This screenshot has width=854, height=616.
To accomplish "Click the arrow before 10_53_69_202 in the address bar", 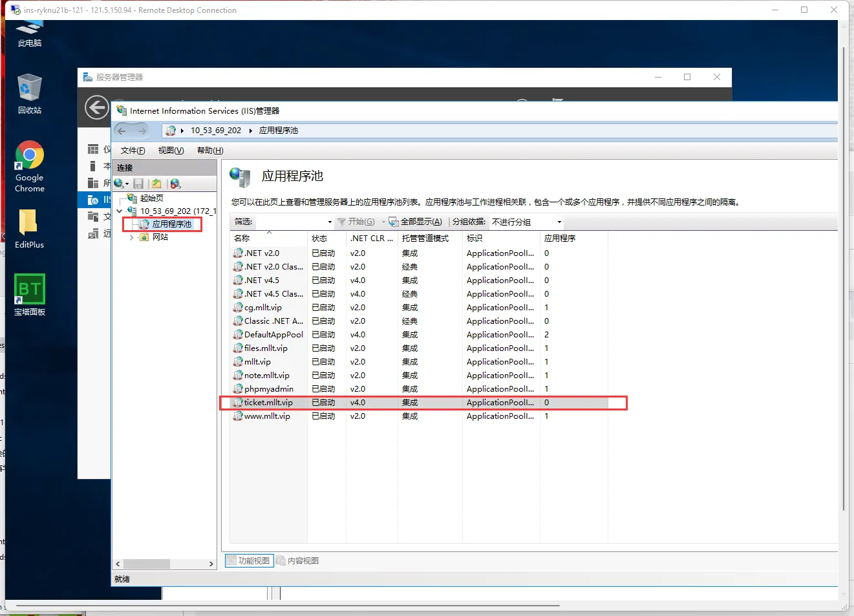I will tap(182, 131).
